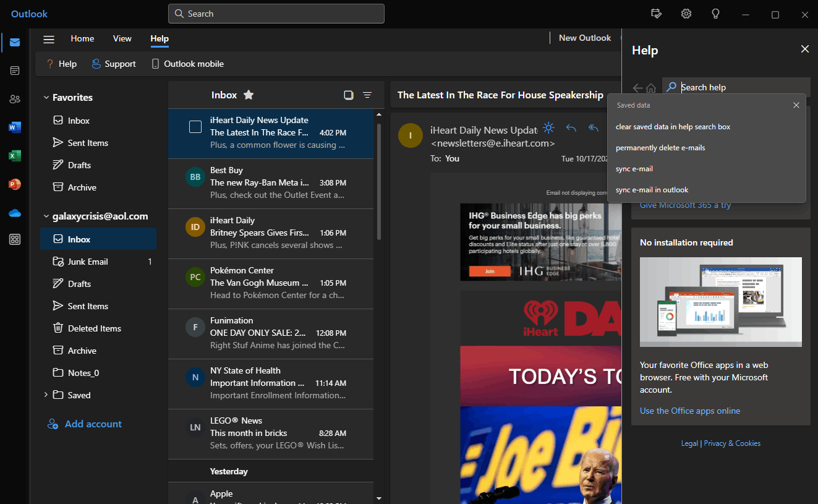Screen dimensions: 818x504
Task: Open the Pokémon Center email
Action: 271,284
